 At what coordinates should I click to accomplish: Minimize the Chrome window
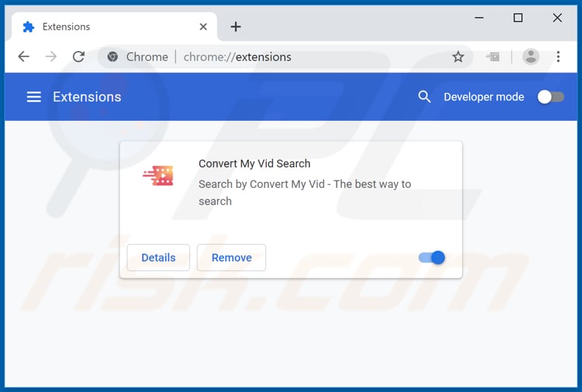tap(479, 18)
